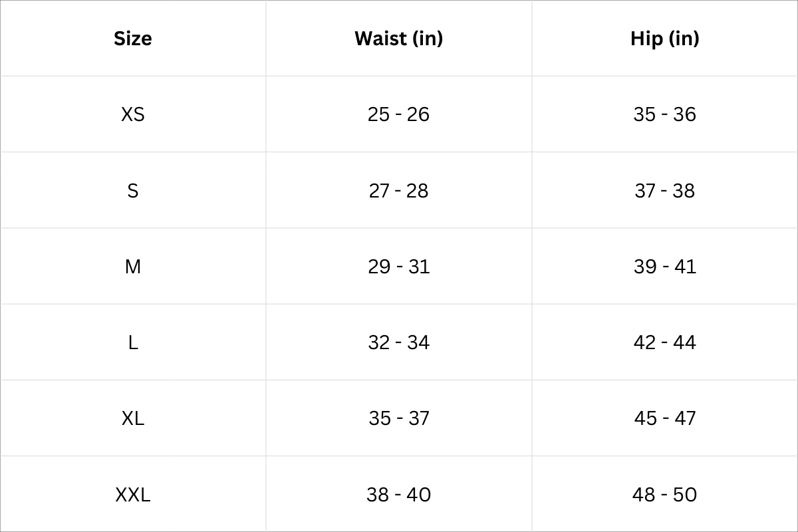The height and width of the screenshot is (532, 798).
Task: Select the M size cell
Action: click(133, 267)
